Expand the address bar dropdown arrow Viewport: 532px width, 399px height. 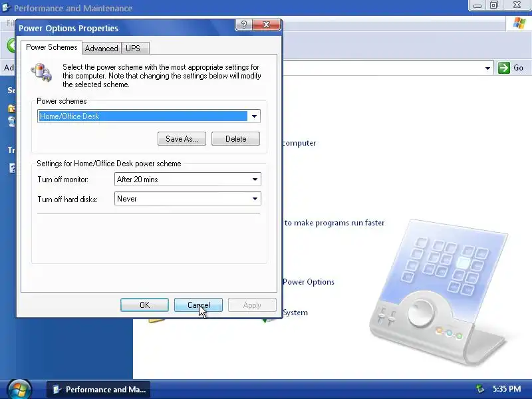click(487, 68)
